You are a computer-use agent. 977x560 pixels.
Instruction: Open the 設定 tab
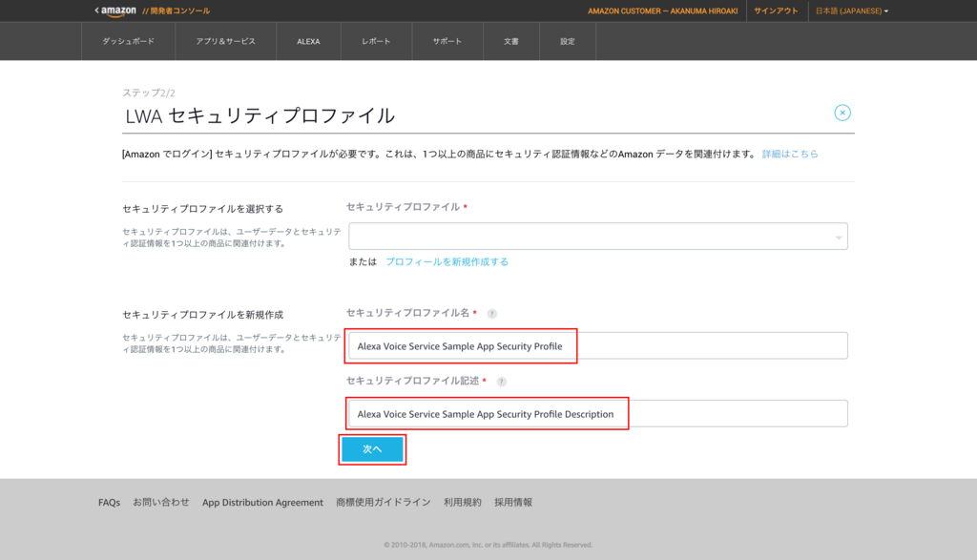point(568,41)
